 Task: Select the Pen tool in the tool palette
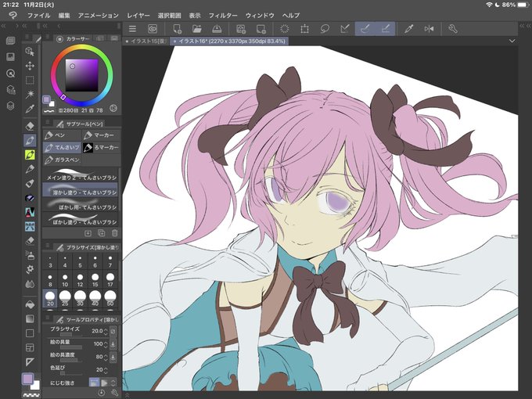[x=30, y=140]
